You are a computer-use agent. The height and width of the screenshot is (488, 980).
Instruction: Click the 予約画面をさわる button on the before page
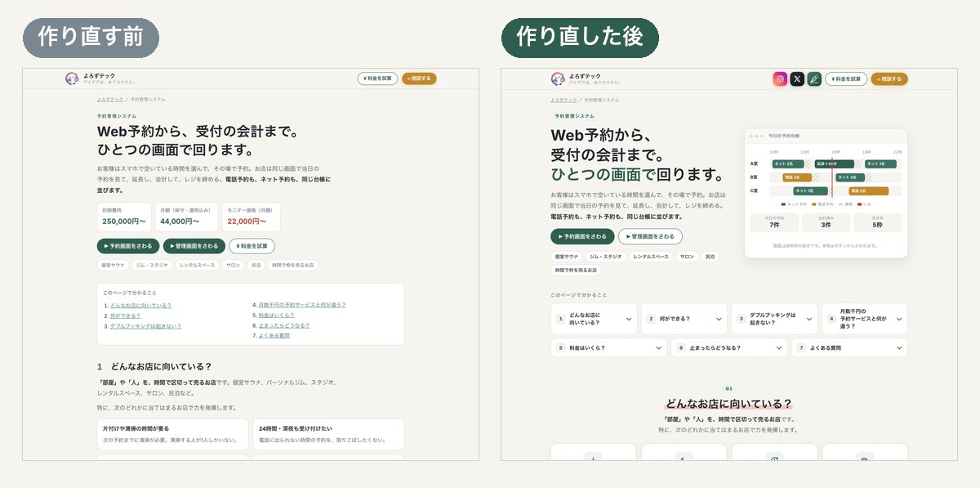127,245
